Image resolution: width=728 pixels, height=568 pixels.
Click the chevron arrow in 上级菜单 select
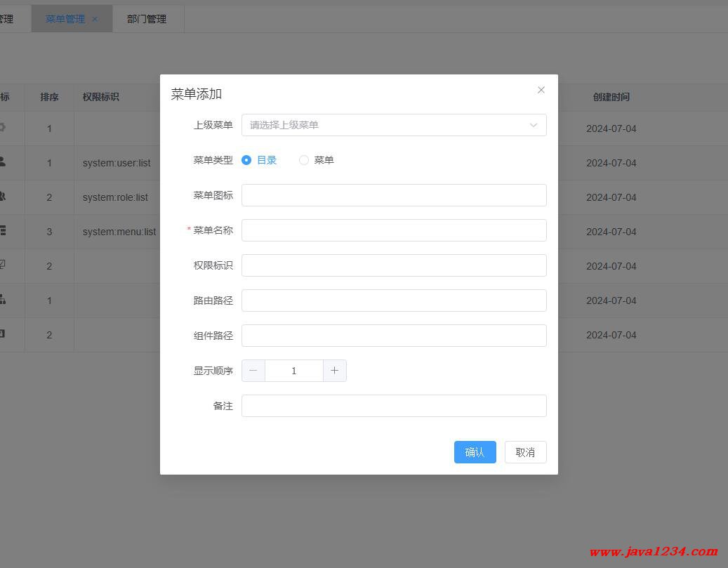click(x=533, y=125)
